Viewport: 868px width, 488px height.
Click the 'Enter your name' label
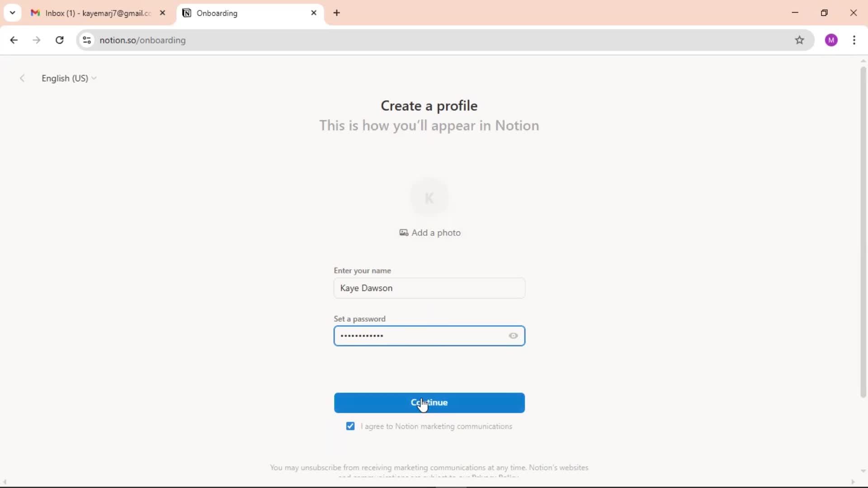pyautogui.click(x=363, y=271)
